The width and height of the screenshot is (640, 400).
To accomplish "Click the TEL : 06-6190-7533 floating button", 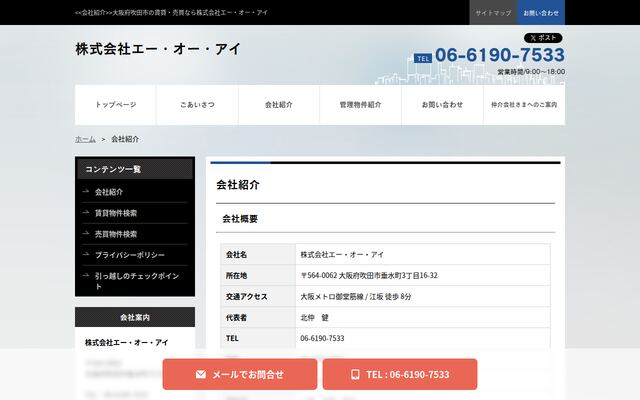I will [x=400, y=374].
